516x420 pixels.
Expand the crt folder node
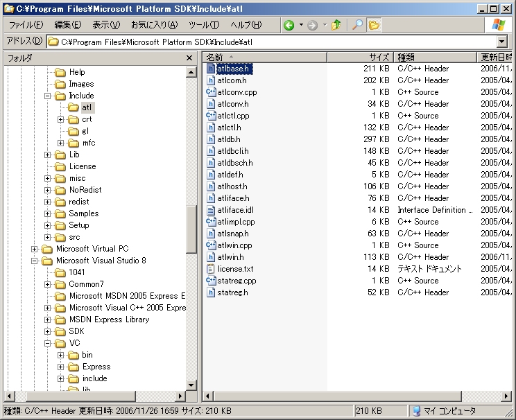coord(60,120)
